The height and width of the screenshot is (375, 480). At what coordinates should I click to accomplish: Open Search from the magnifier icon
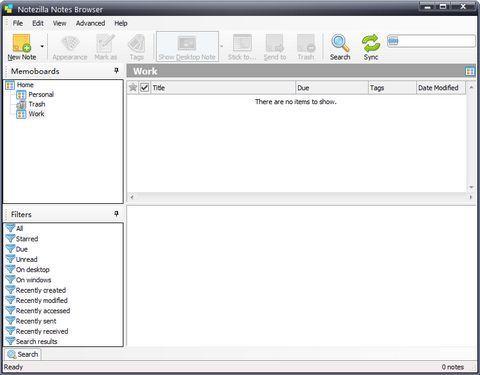click(340, 47)
